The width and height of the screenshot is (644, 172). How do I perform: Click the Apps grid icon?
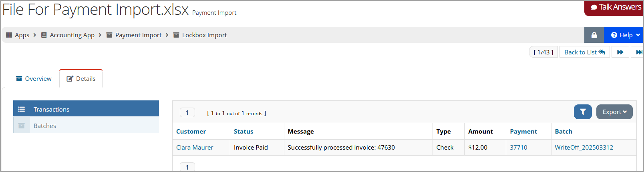[x=9, y=35]
